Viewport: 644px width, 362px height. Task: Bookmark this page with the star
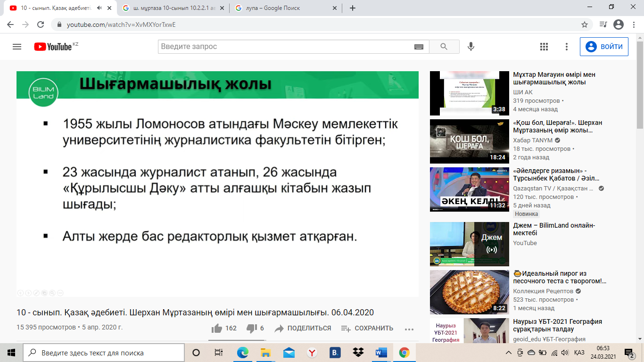point(585,25)
